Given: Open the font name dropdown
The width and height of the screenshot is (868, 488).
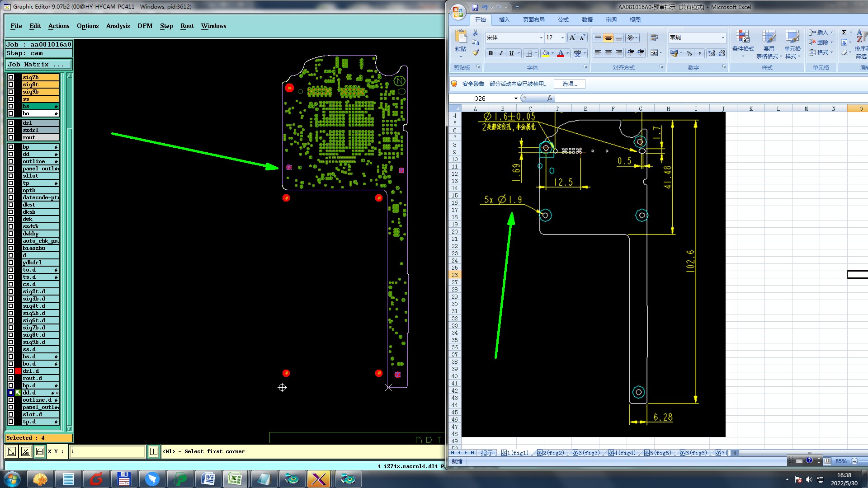Looking at the screenshot, I should 541,38.
